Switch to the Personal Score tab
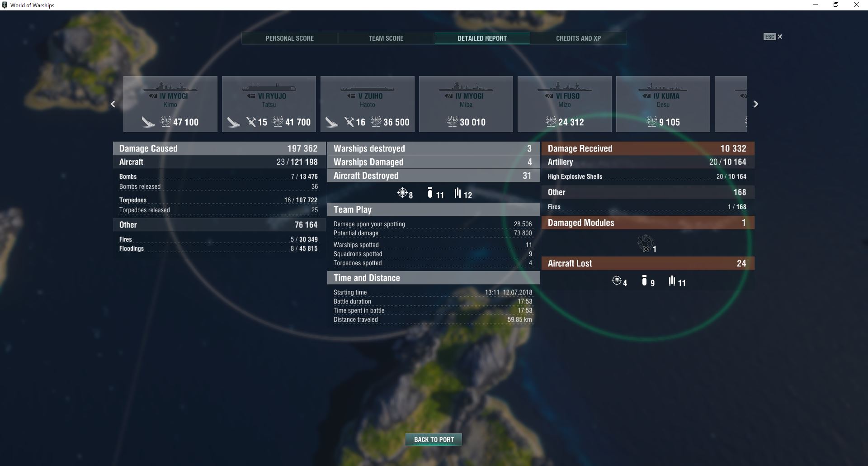The width and height of the screenshot is (868, 466). point(289,38)
